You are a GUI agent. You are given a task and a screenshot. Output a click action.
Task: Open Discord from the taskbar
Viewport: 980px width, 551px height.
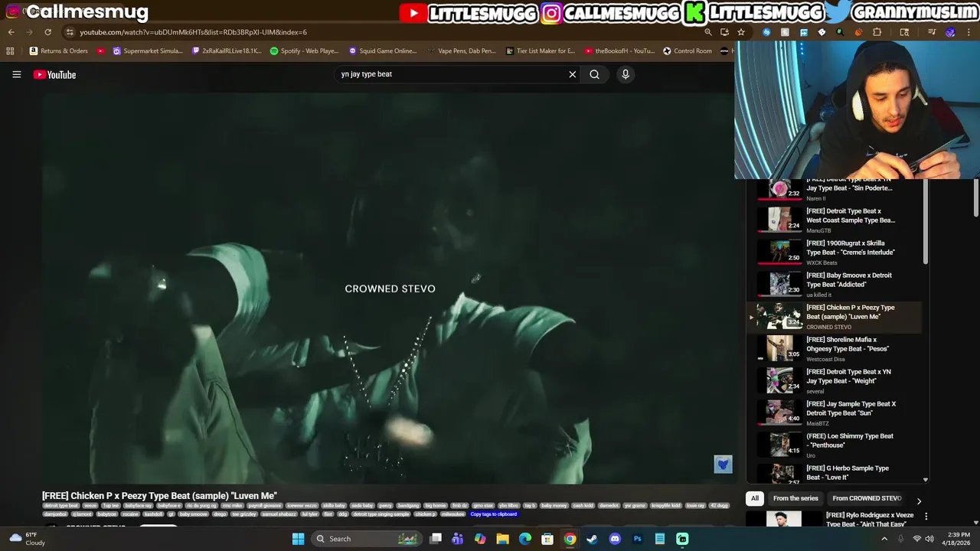[614, 539]
